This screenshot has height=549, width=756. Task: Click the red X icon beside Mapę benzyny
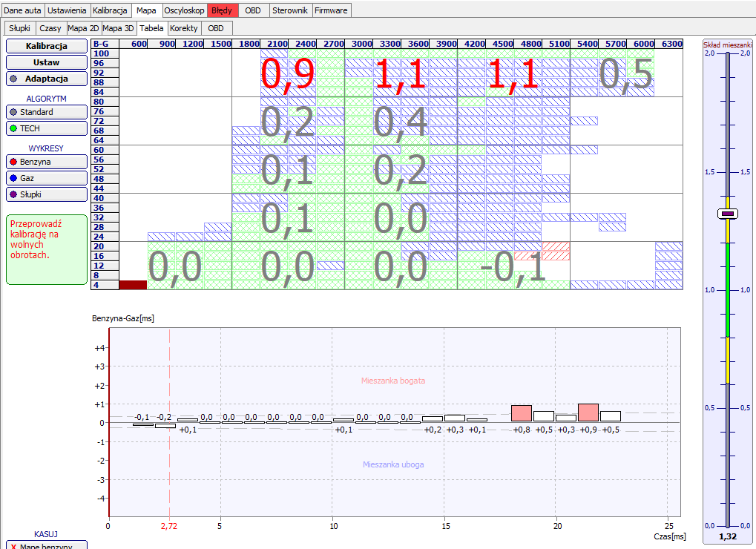point(13,546)
